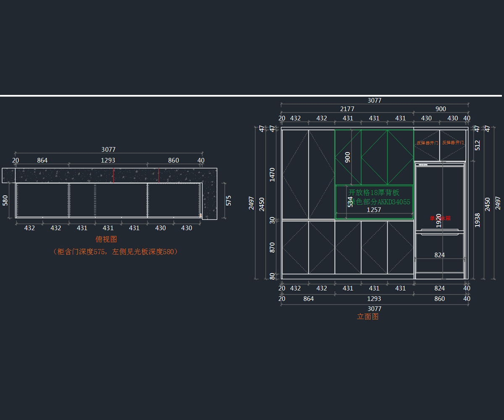The image size is (504, 420).
Task: Select the 580 depth dimension in top view
Action: [x=5, y=200]
